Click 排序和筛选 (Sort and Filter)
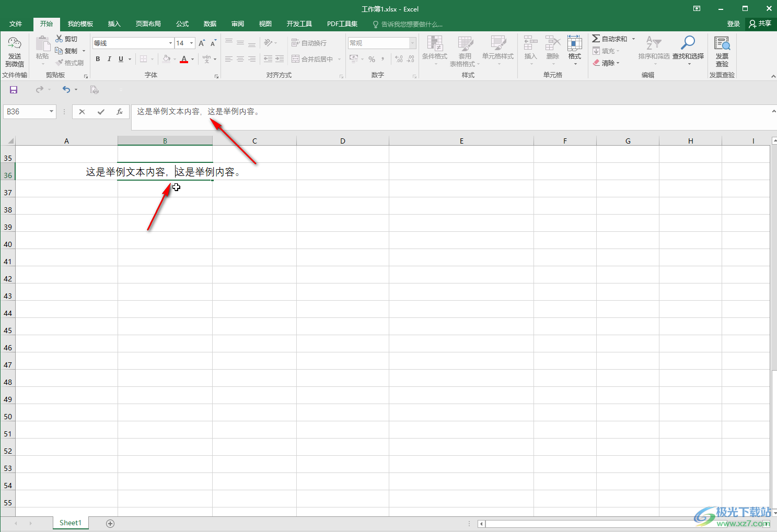 click(x=654, y=50)
